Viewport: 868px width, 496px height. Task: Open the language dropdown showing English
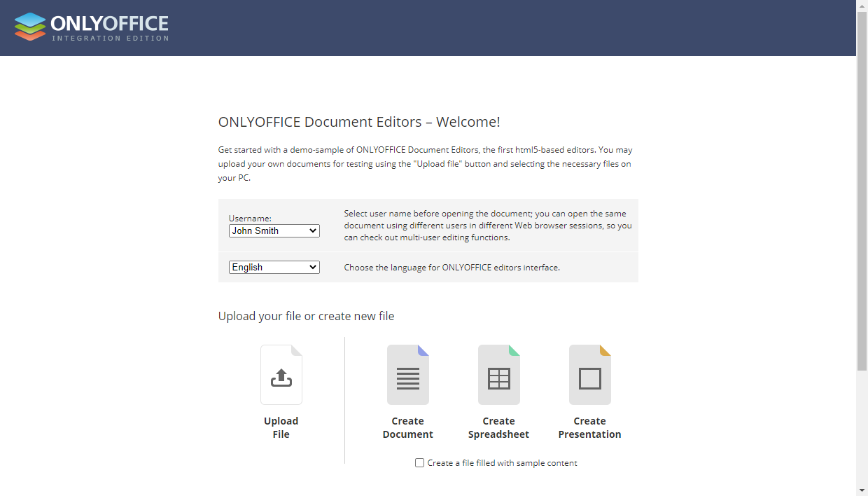(274, 267)
